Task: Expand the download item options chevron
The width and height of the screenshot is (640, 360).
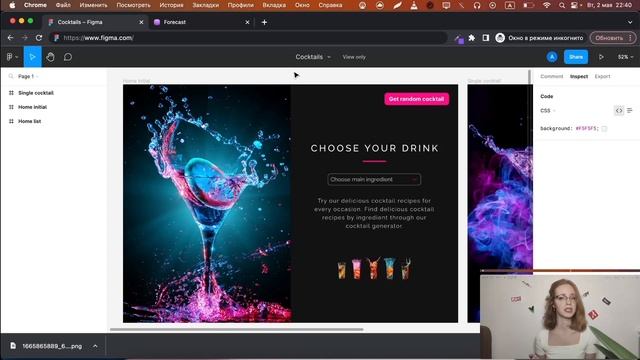Action: coord(95,346)
